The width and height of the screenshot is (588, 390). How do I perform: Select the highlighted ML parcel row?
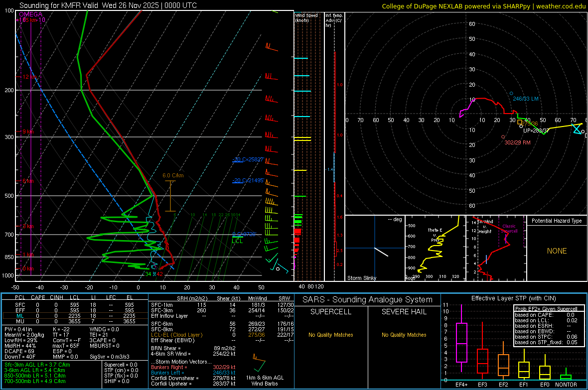pos(75,316)
